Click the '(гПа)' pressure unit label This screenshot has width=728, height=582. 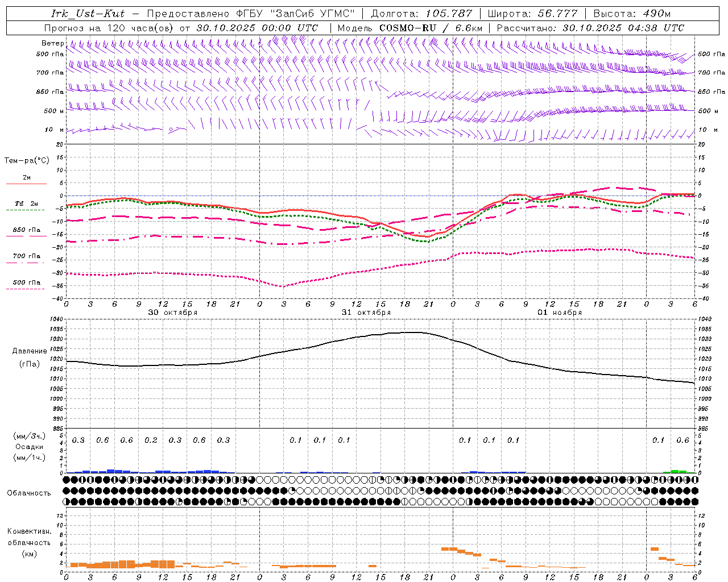(30, 364)
